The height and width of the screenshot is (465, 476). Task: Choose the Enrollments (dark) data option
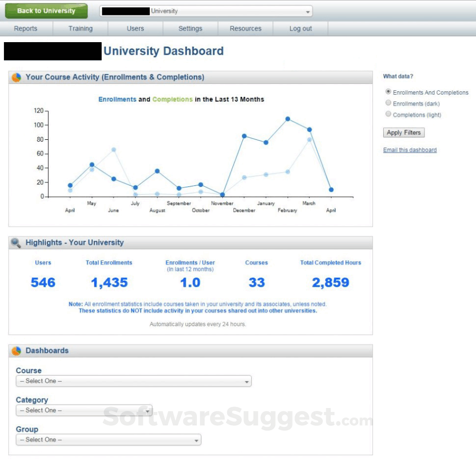click(x=388, y=103)
